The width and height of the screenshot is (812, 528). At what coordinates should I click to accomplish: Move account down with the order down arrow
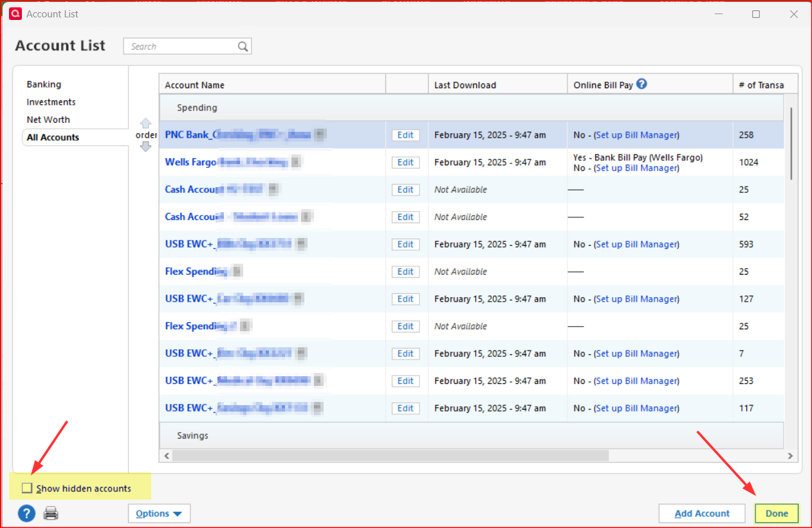point(145,147)
